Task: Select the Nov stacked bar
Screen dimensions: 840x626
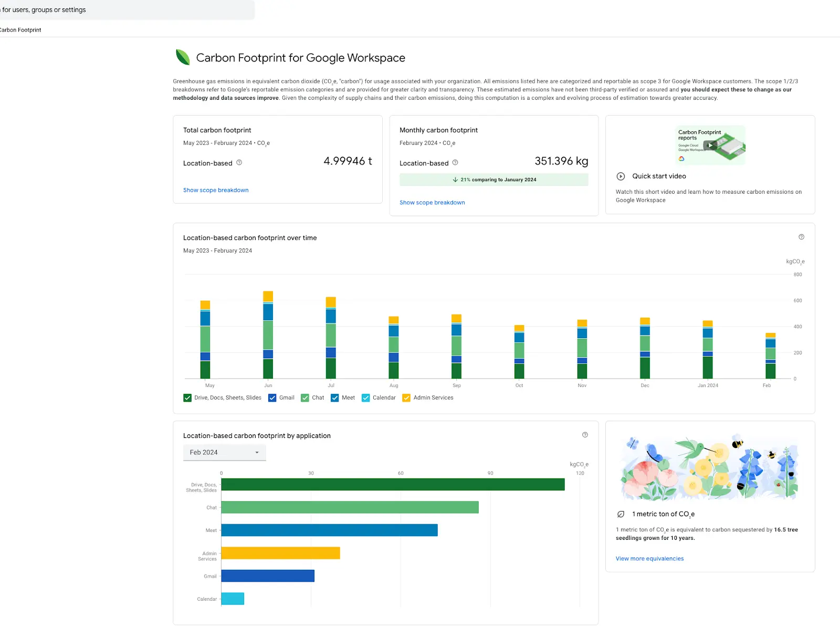Action: [x=582, y=349]
